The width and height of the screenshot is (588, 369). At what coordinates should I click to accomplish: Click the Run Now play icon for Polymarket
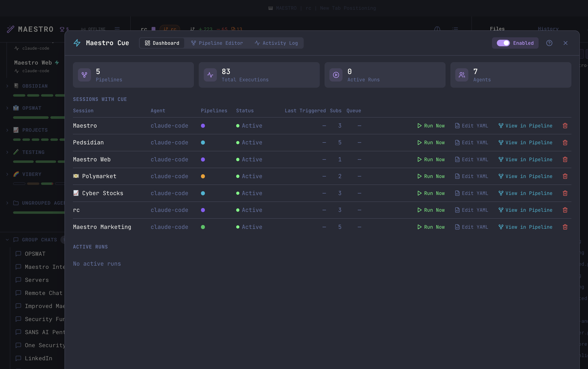[419, 176]
